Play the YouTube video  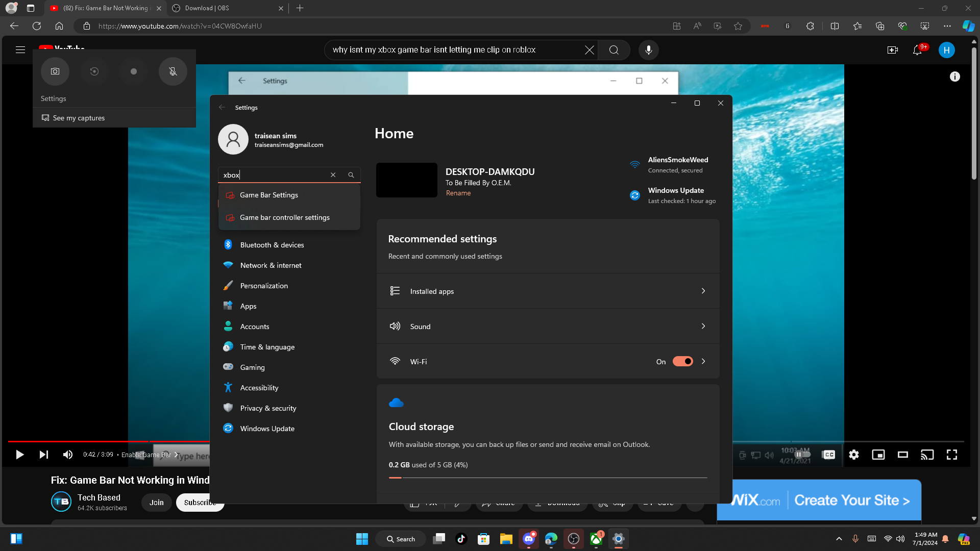[19, 455]
